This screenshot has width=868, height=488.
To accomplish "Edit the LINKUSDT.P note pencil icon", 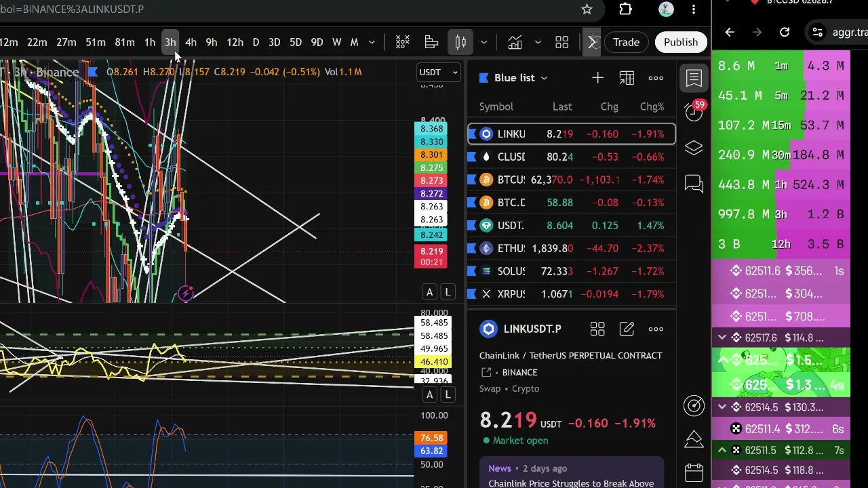I will click(x=627, y=329).
